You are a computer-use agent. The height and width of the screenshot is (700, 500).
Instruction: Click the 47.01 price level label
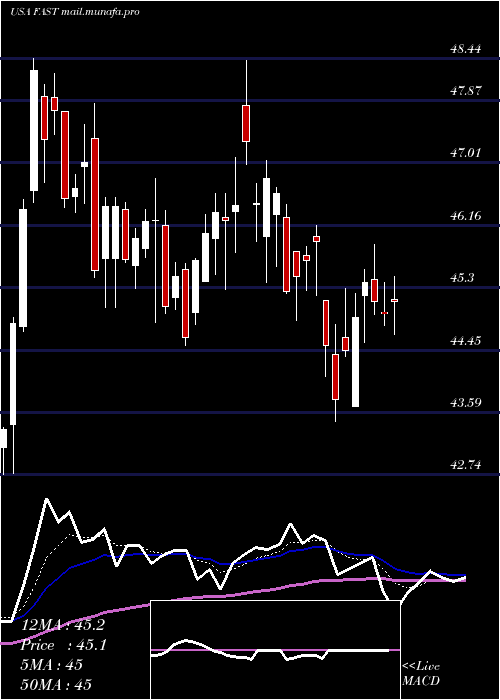tap(466, 153)
